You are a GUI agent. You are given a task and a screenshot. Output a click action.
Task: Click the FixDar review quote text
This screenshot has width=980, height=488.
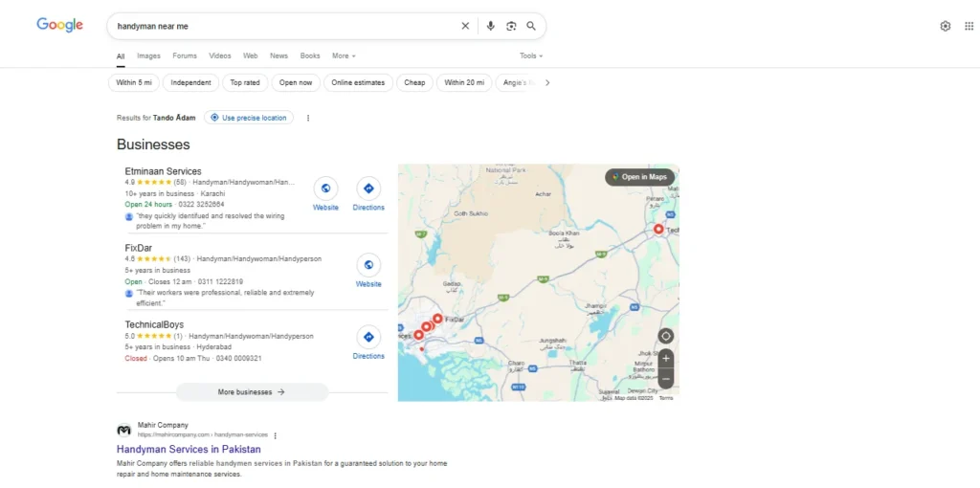pyautogui.click(x=225, y=298)
